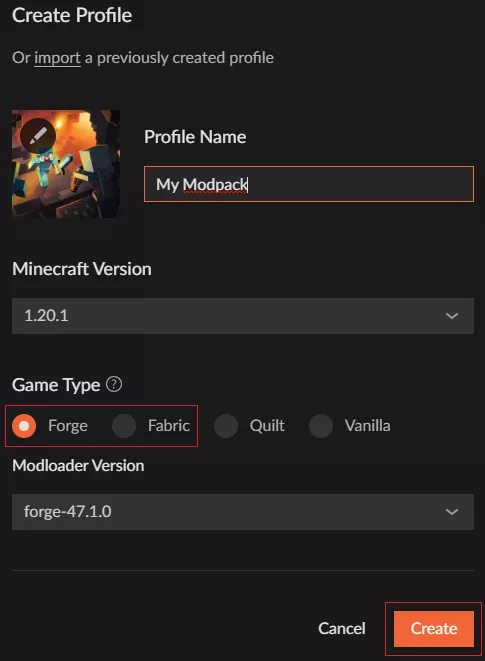Image resolution: width=485 pixels, height=661 pixels.
Task: Expand the Minecraft Version 1.20.1 dropdown
Action: point(243,316)
